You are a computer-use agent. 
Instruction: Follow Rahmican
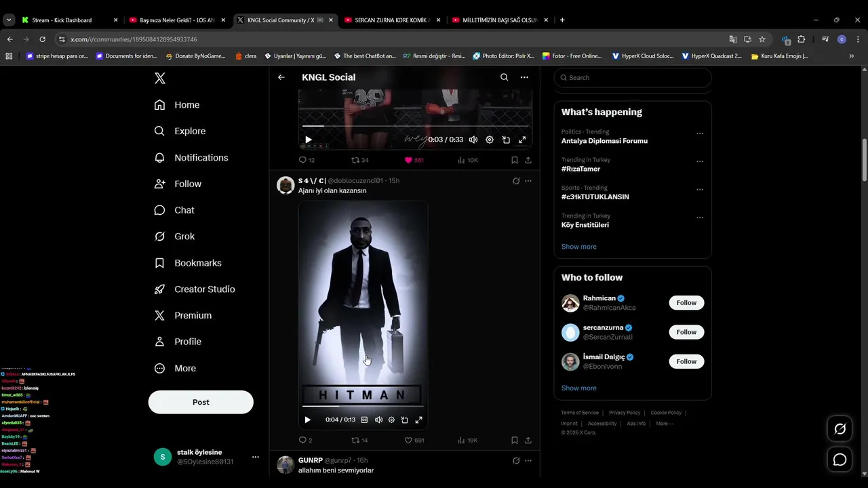coord(686,303)
